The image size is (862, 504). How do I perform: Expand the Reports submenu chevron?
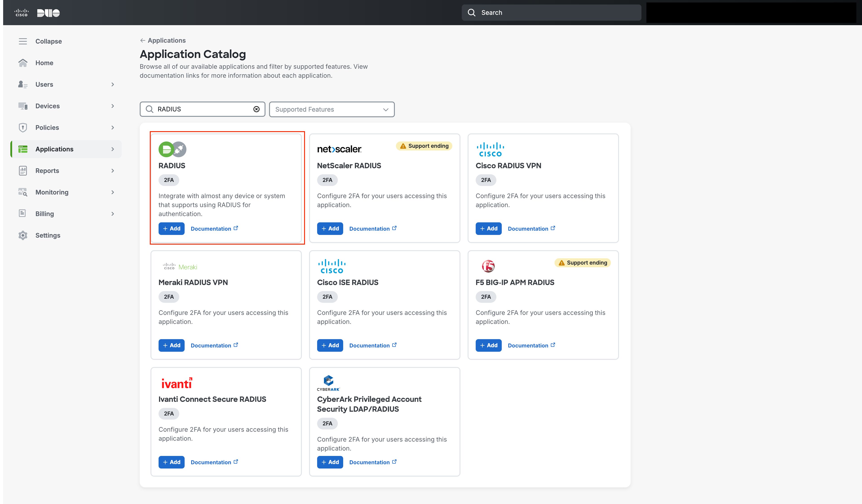tap(113, 171)
